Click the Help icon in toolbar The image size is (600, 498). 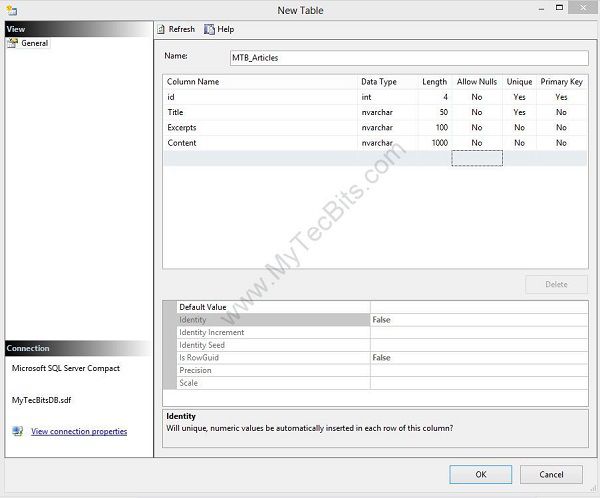point(209,29)
